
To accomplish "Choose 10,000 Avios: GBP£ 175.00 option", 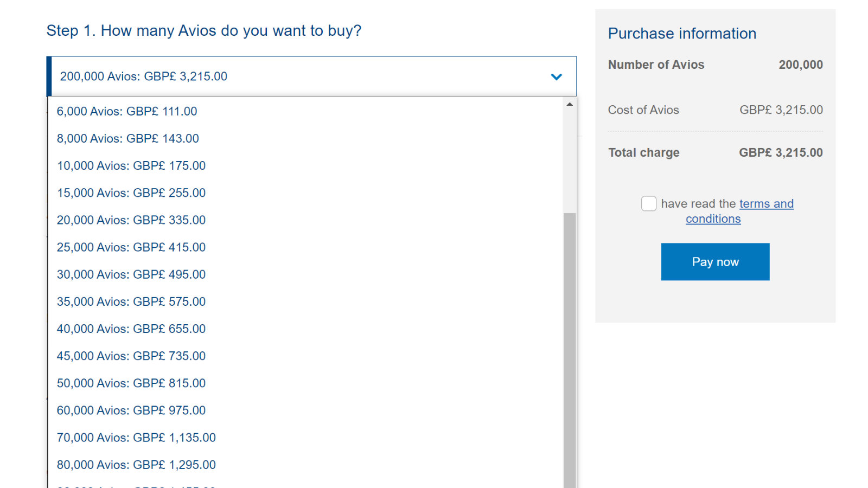I will point(306,165).
